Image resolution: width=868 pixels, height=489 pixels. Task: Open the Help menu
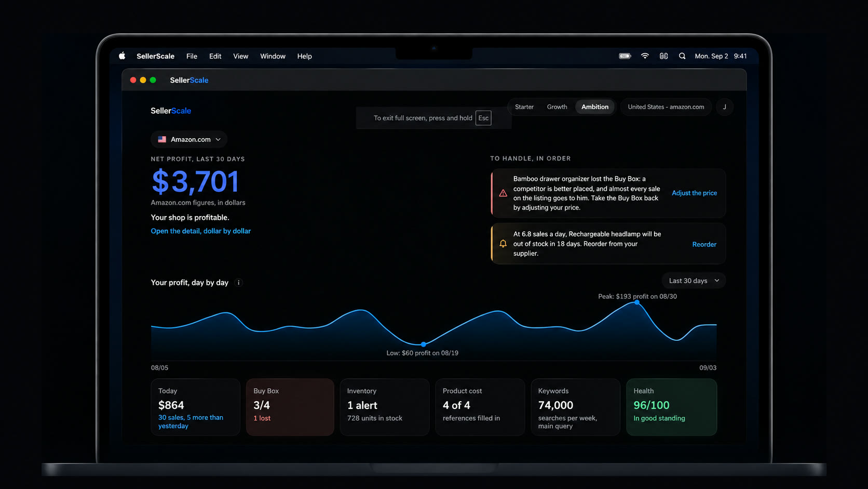(304, 56)
